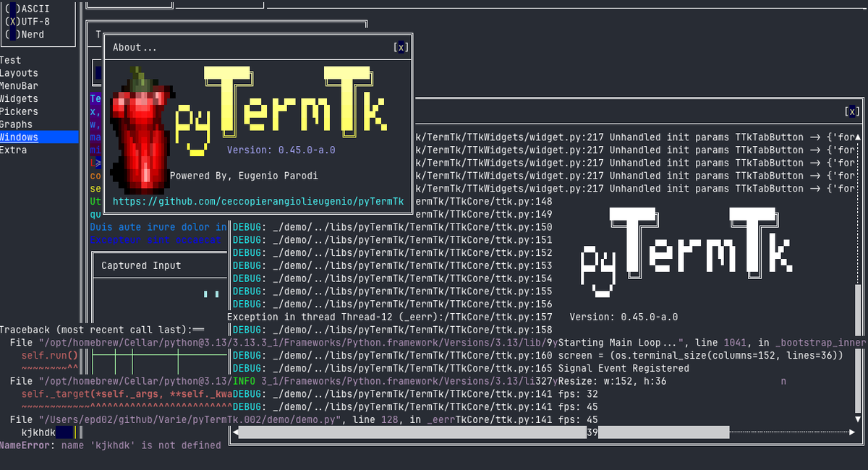Click the 'kjkhdk' traceback line

pyautogui.click(x=38, y=432)
